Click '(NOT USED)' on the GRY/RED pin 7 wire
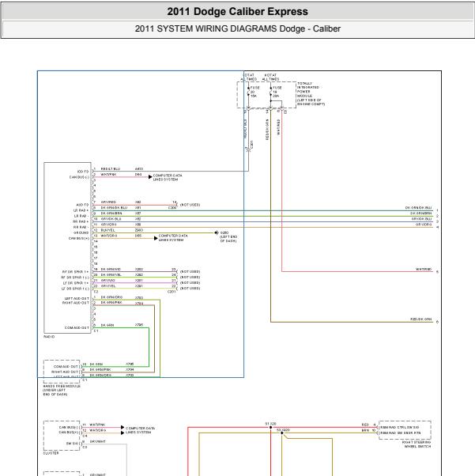The image size is (475, 476). coord(190,205)
